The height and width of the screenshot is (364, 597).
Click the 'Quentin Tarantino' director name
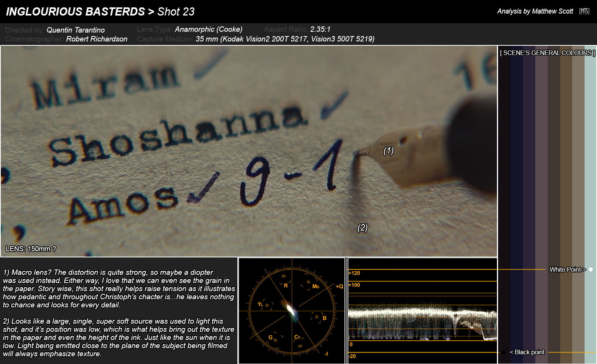pos(76,30)
